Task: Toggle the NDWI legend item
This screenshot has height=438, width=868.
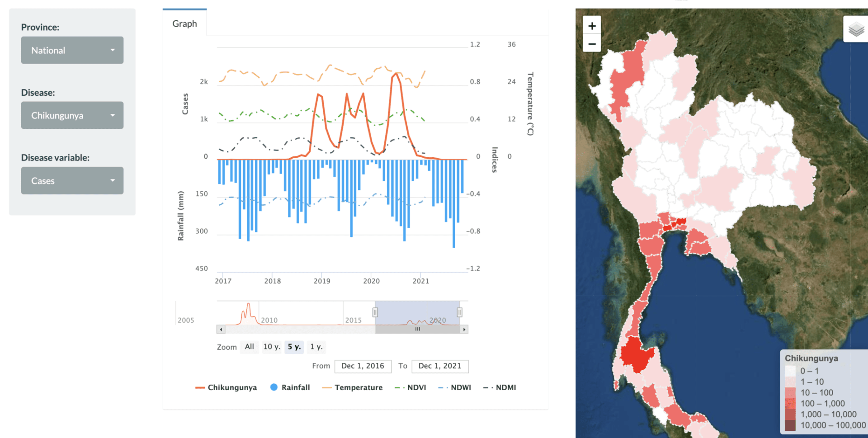Action: [x=455, y=387]
